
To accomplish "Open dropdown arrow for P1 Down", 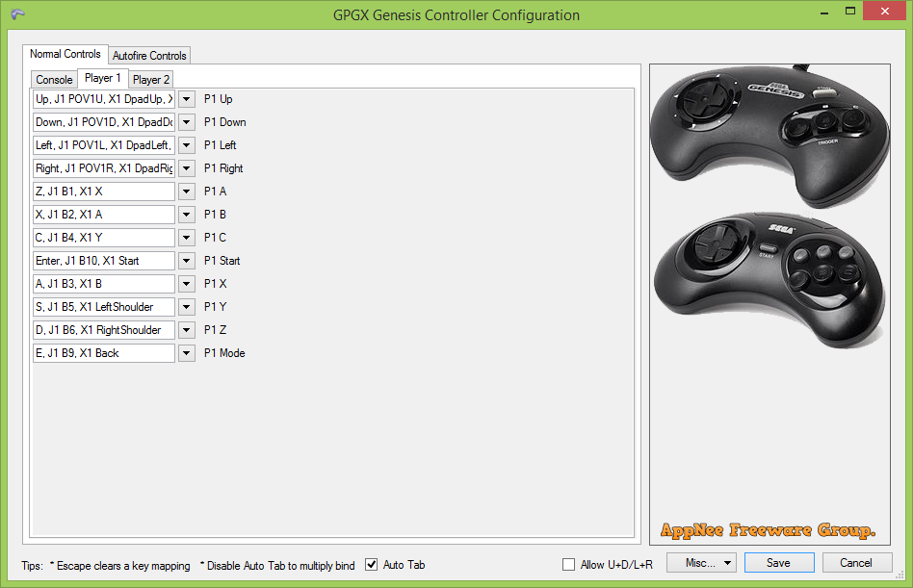I will click(x=186, y=122).
